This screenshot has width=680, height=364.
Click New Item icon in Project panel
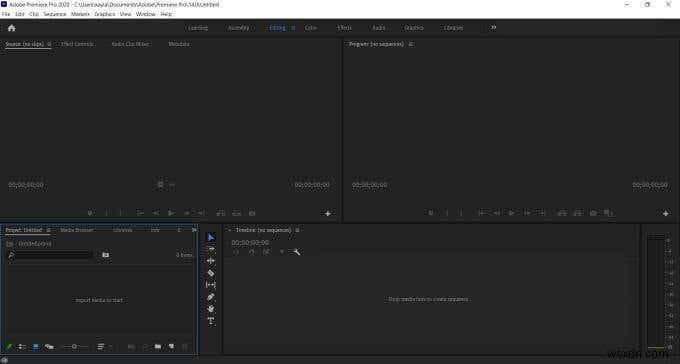[172, 347]
